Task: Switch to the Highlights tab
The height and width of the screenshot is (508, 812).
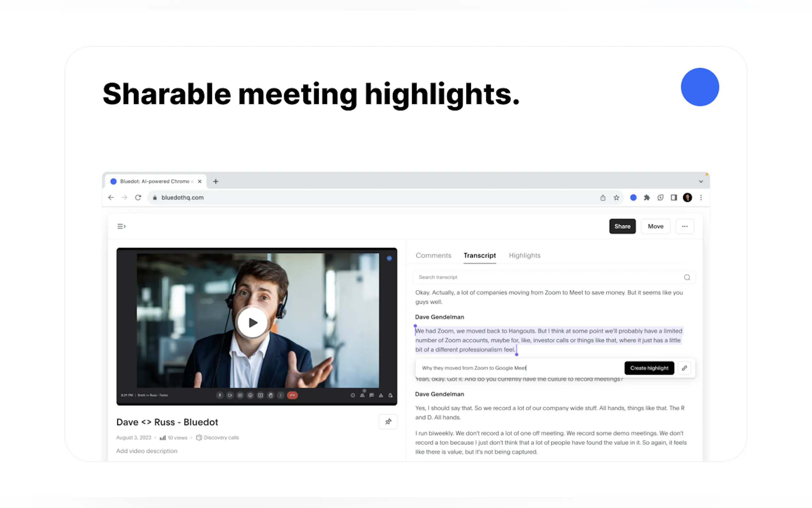Action: tap(524, 255)
